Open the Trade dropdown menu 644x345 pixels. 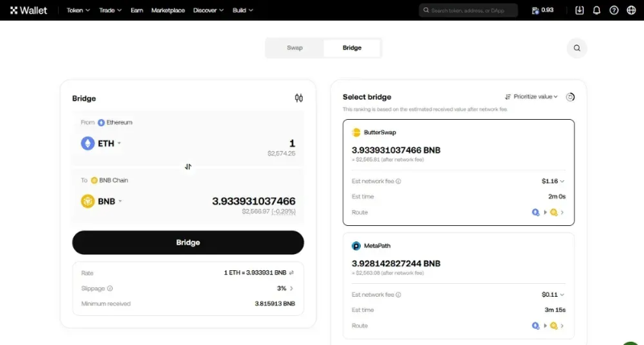tap(110, 10)
